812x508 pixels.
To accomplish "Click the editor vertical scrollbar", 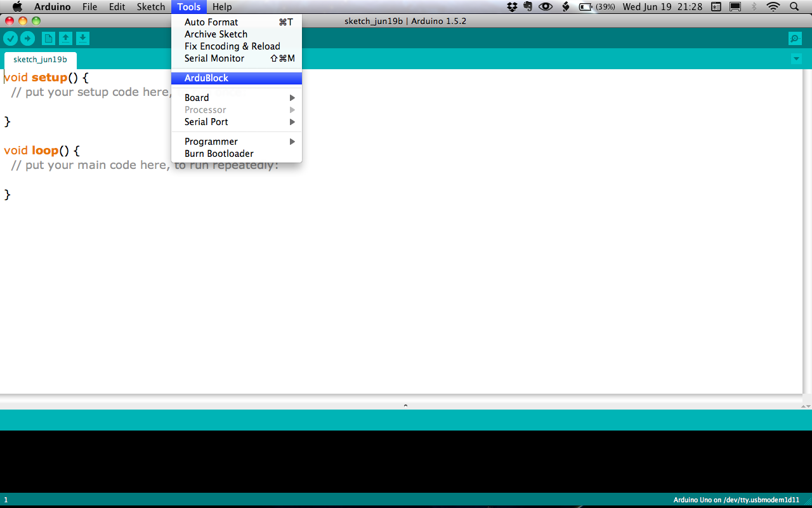I will click(807, 231).
